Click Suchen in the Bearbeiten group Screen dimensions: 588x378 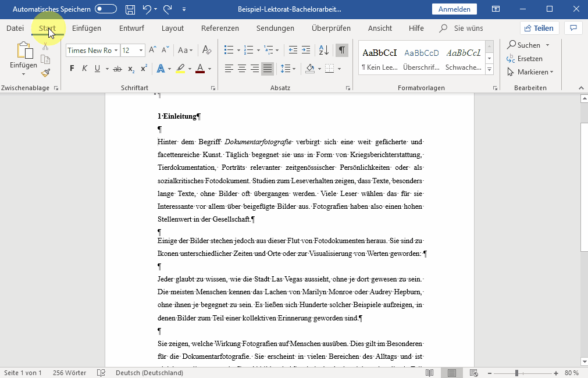[x=528, y=45]
